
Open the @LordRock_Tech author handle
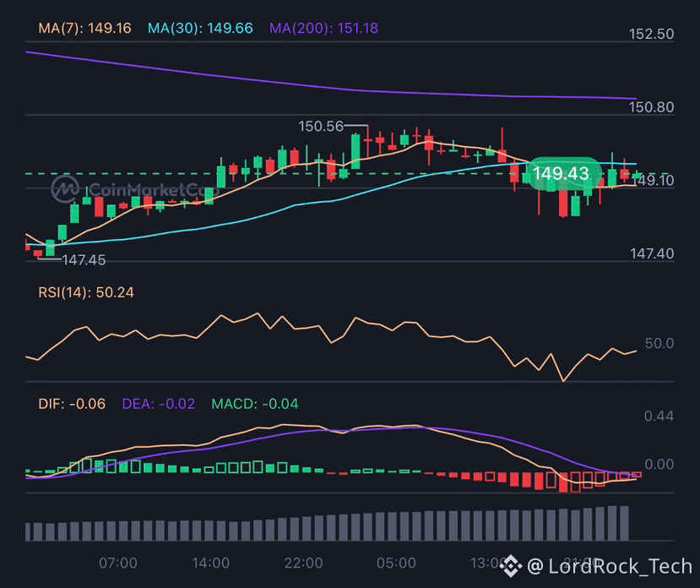coord(610,566)
